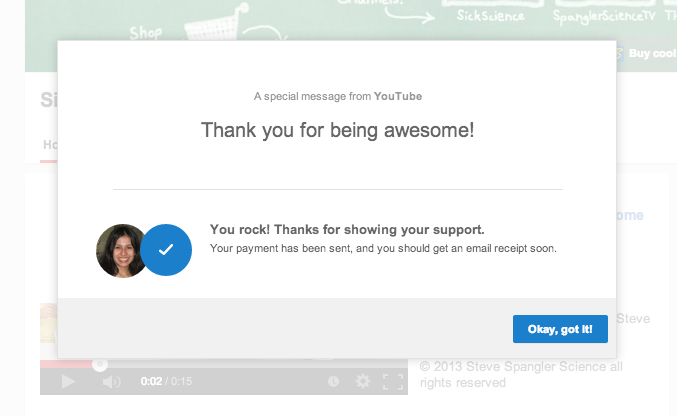The image size is (677, 416).
Task: Click the video progress scrubber handle
Action: pos(100,364)
